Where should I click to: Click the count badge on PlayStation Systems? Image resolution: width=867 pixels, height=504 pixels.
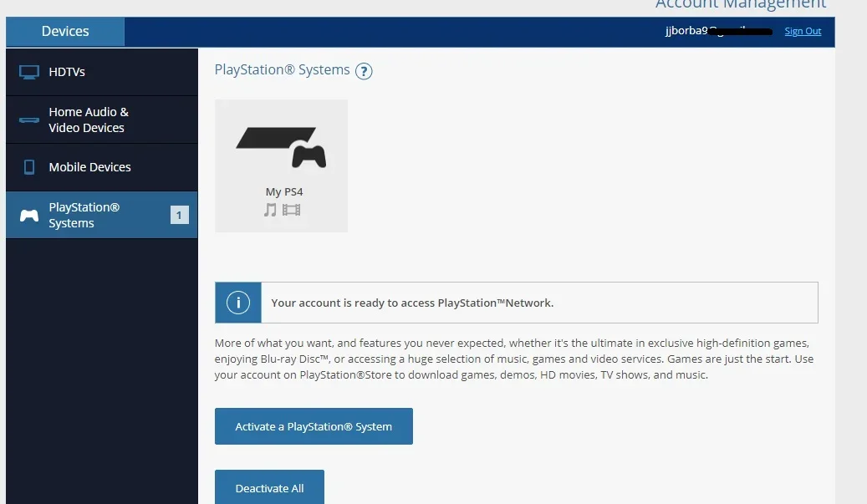pyautogui.click(x=179, y=215)
